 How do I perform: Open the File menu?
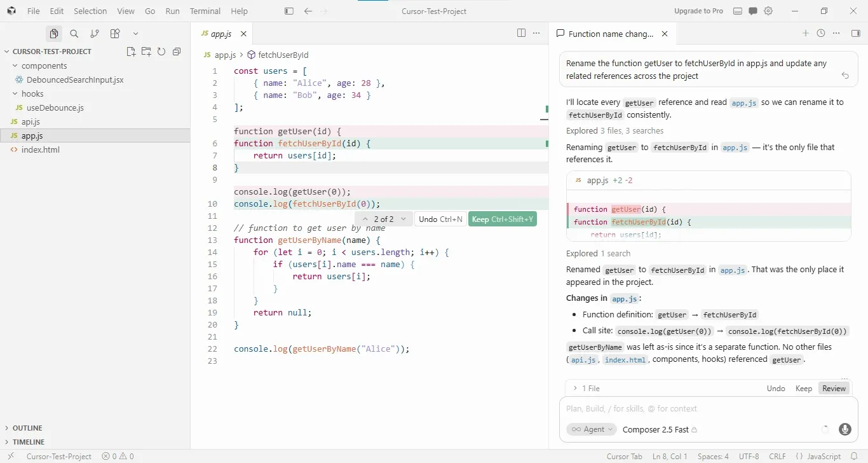click(33, 11)
